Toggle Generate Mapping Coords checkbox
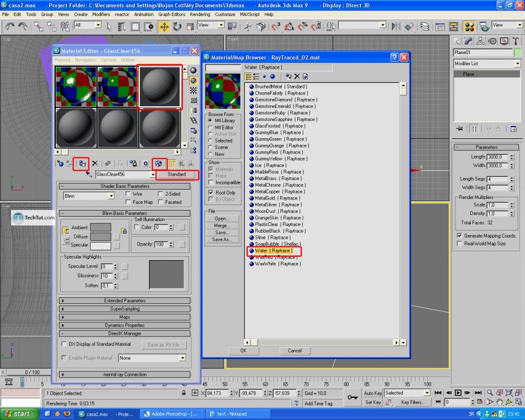 click(459, 236)
